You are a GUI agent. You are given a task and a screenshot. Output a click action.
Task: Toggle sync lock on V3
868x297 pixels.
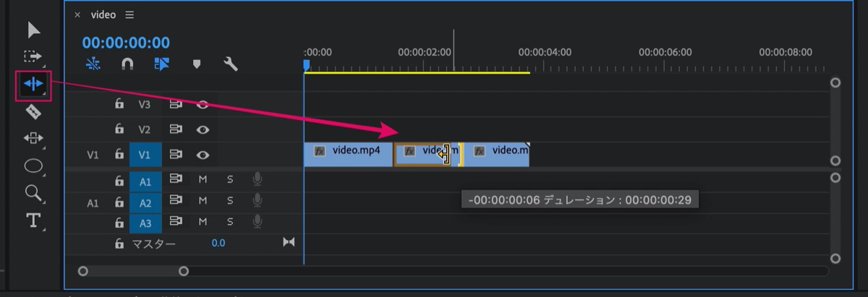coord(176,104)
